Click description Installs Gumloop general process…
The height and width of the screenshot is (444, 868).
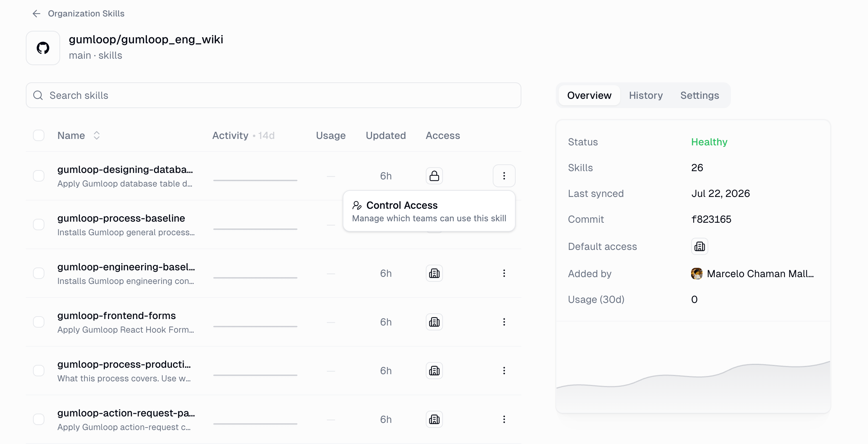coord(126,232)
